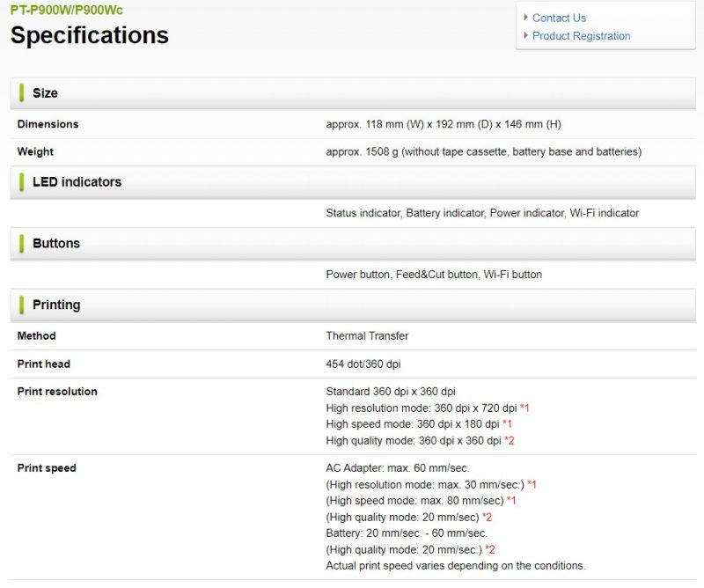Select the Actual print speed varies line
704x588 pixels.
click(x=456, y=566)
